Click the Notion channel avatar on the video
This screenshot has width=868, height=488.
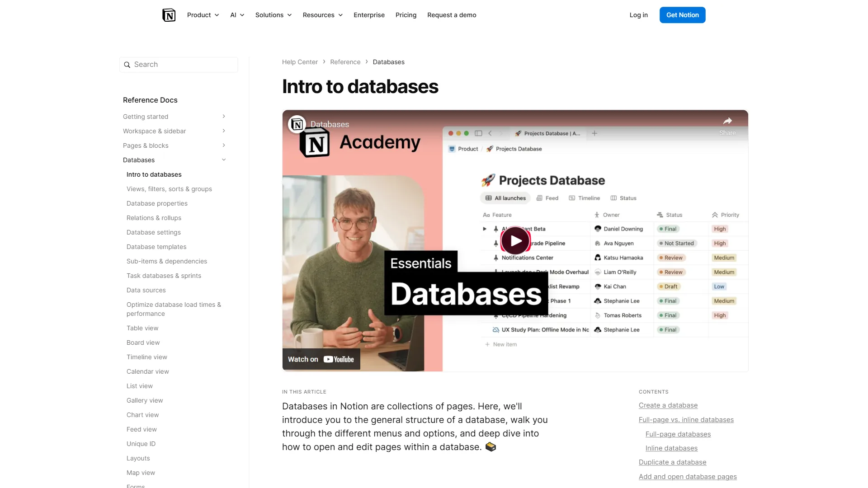coord(297,124)
